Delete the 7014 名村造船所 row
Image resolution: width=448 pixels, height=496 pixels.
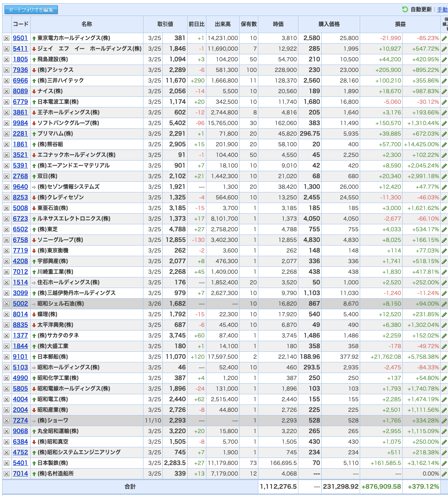pos(7,474)
